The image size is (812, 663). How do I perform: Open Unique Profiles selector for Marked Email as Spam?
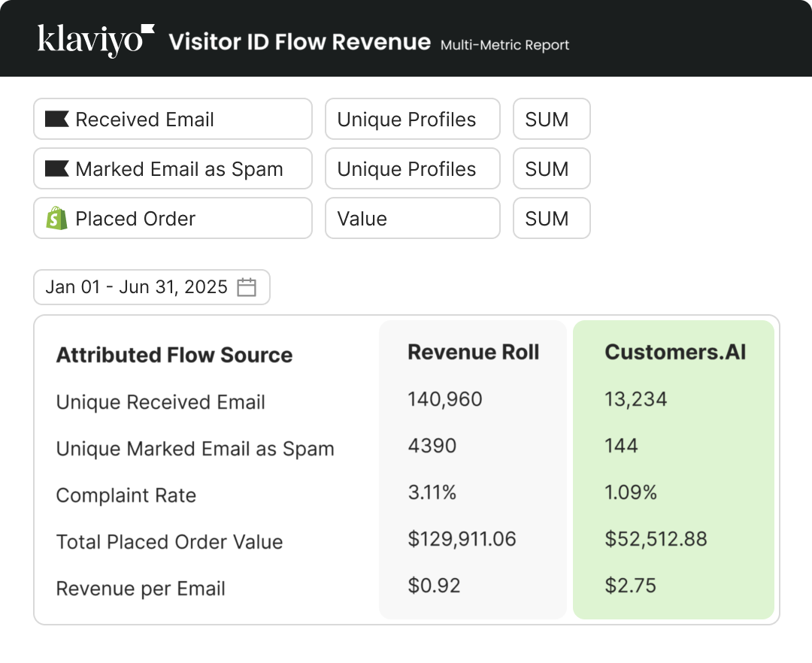(x=413, y=168)
